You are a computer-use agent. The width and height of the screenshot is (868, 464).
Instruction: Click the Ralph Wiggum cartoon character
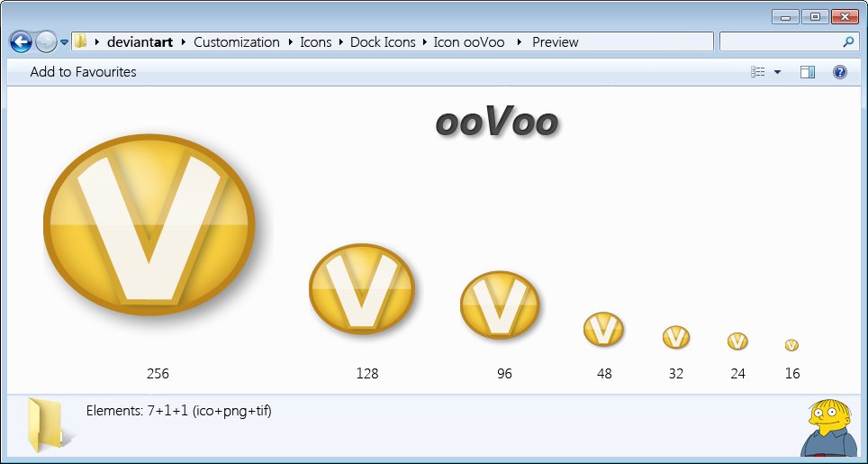point(830,428)
